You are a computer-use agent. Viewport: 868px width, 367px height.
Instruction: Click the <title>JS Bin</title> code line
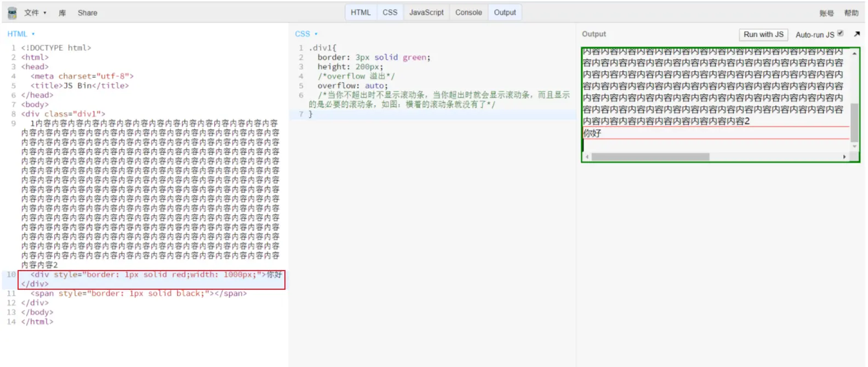pyautogui.click(x=79, y=85)
